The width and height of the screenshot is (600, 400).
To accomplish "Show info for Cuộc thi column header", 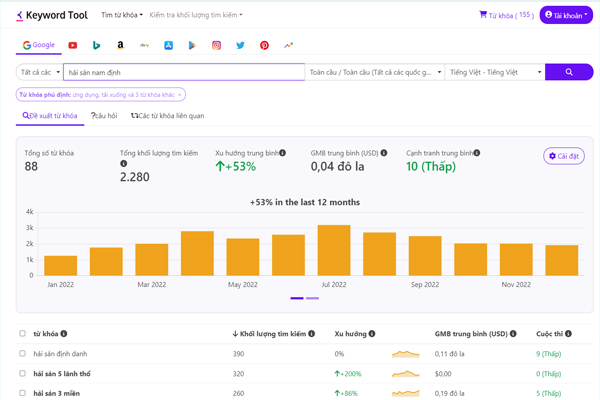I will click(x=568, y=333).
